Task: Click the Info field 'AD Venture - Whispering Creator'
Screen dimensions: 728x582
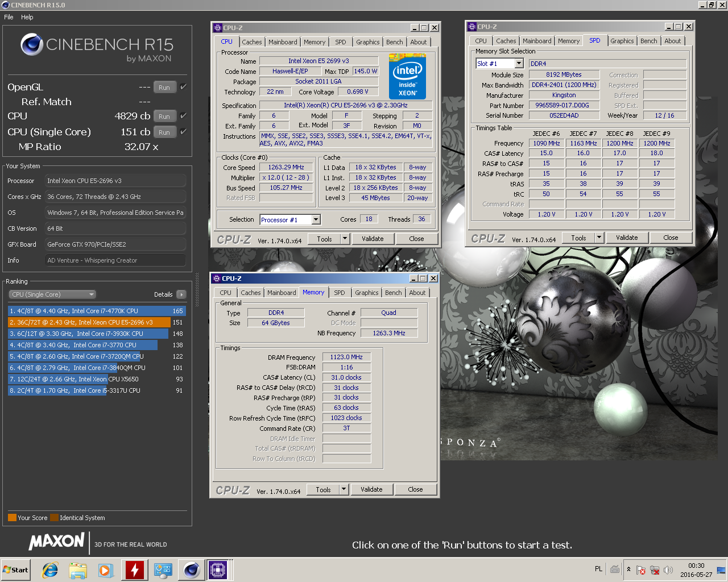Action: (115, 260)
